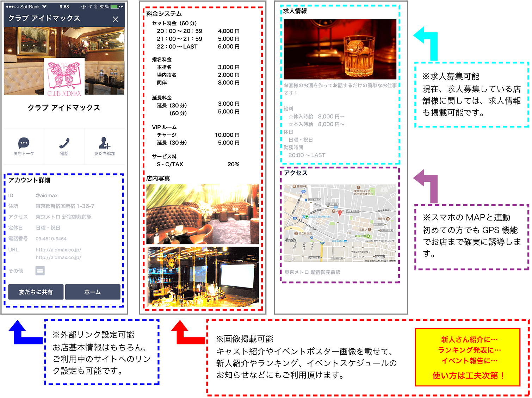Tap the VIPルーム チャージ 10,000円 row

point(198,135)
